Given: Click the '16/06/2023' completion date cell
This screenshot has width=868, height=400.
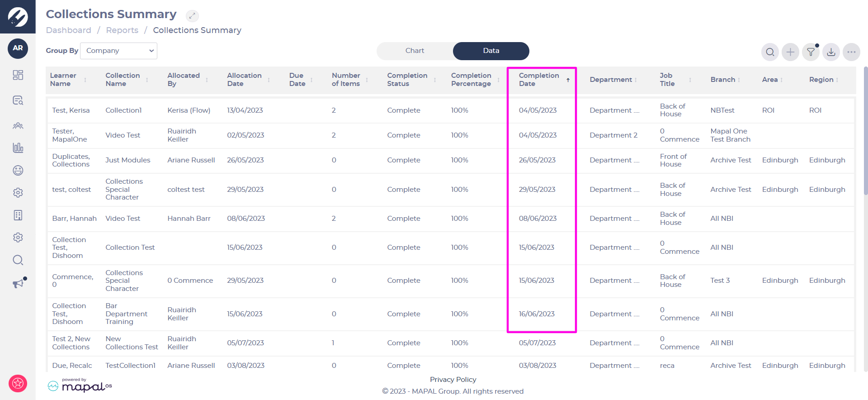Looking at the screenshot, I should click(x=537, y=314).
